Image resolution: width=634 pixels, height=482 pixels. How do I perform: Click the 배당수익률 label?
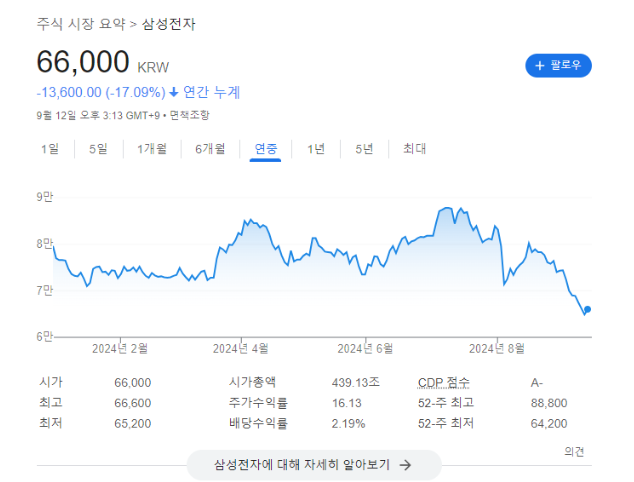[258, 423]
